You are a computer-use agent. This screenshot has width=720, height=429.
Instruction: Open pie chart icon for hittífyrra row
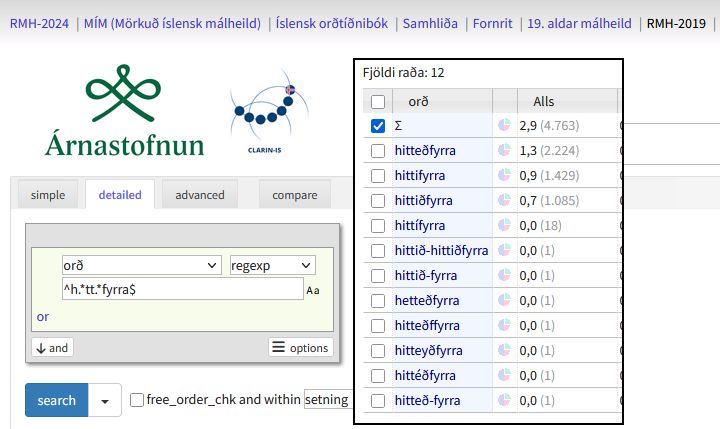pyautogui.click(x=504, y=225)
